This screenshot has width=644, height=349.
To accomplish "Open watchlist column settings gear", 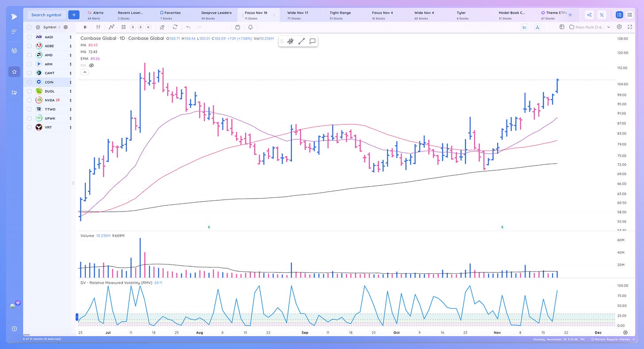I will [65, 27].
